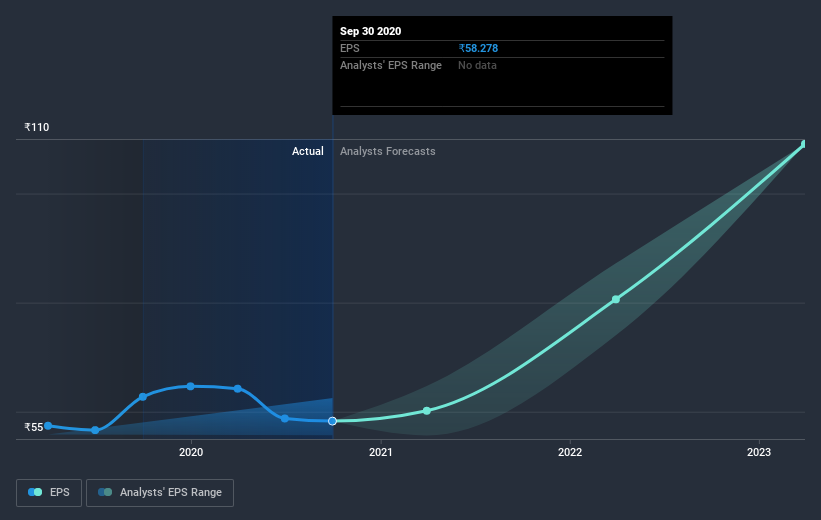The image size is (821, 520).
Task: Click the 2023 forecast endpoint near ₹110
Action: 804,144
